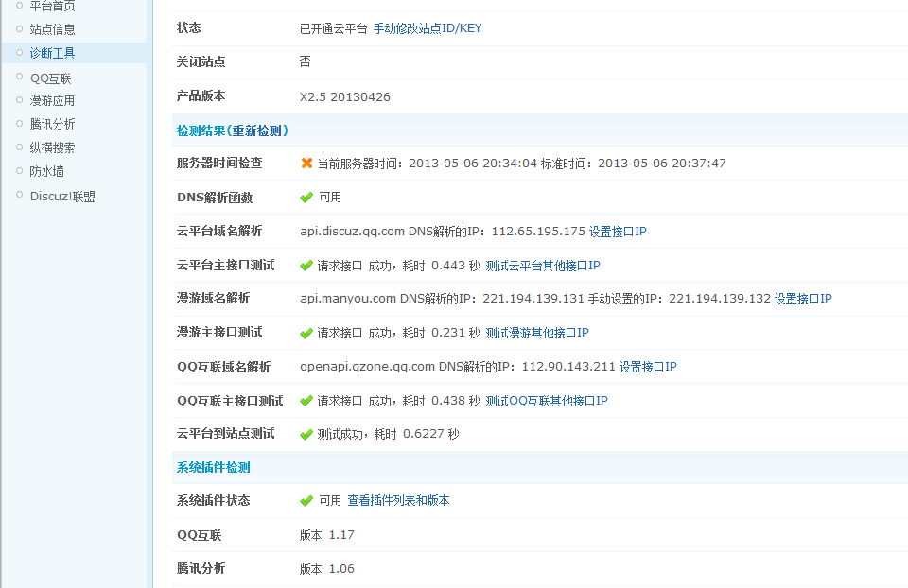Click the IP address 112.90.143.211
This screenshot has height=588, width=908.
[x=568, y=367]
